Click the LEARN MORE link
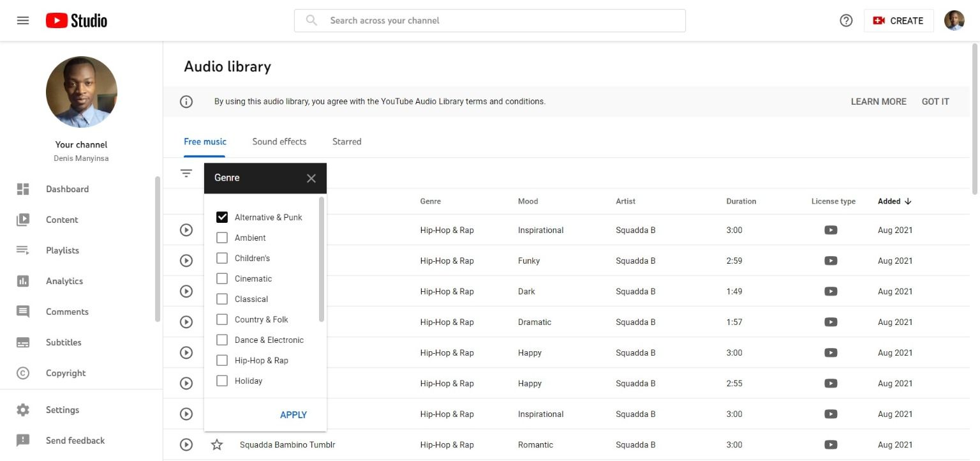Viewport: 980px width, 461px height. tap(878, 102)
